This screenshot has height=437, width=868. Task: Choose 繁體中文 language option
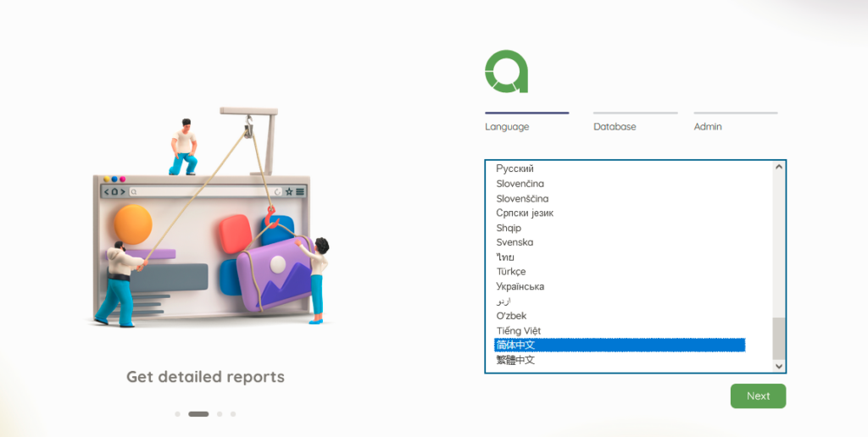tap(515, 360)
